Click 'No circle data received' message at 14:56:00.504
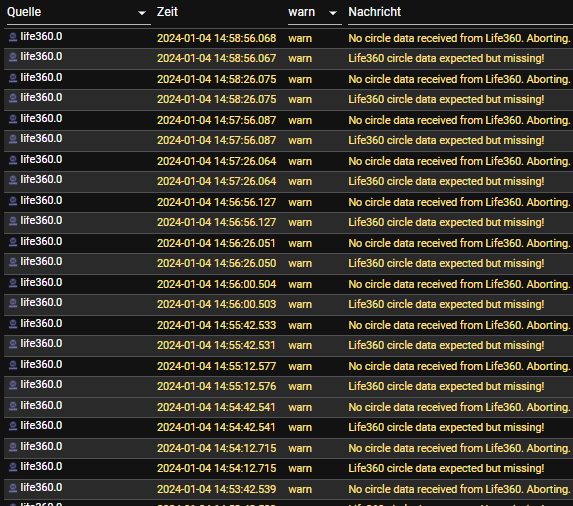 coord(459,284)
